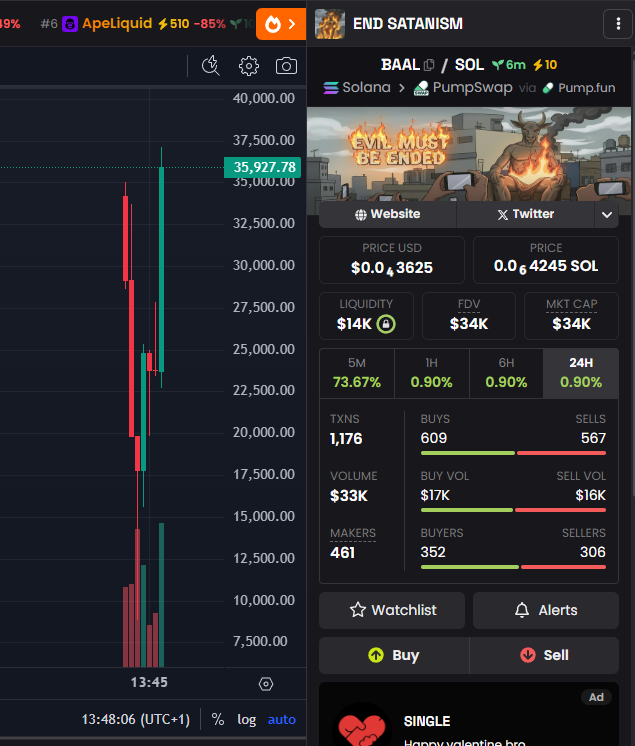Click the green up-arrow Buy icon

click(x=376, y=655)
